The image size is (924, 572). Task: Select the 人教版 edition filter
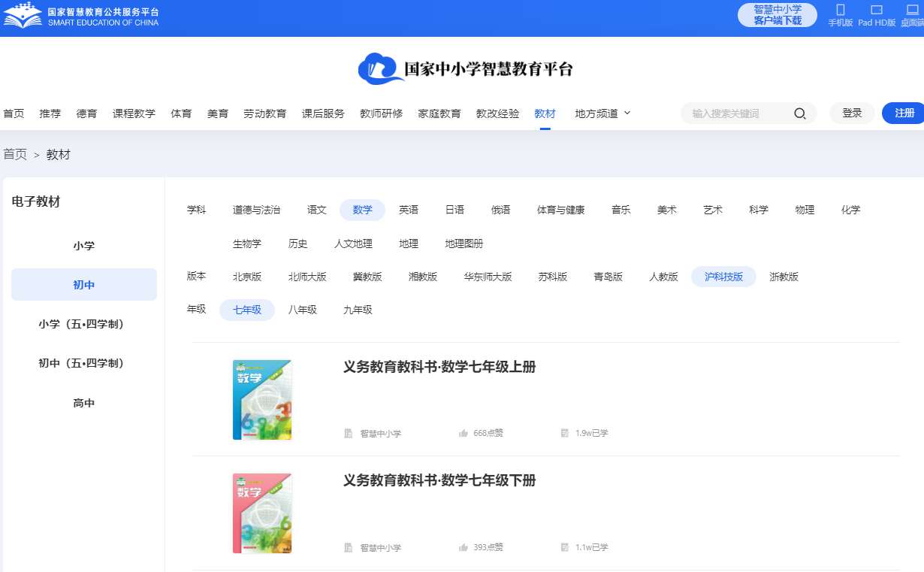663,277
